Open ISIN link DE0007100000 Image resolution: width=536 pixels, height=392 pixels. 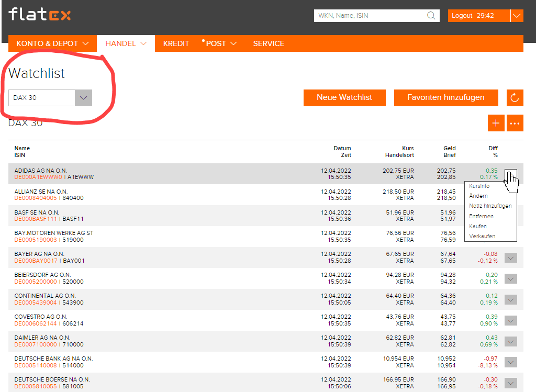[36, 344]
